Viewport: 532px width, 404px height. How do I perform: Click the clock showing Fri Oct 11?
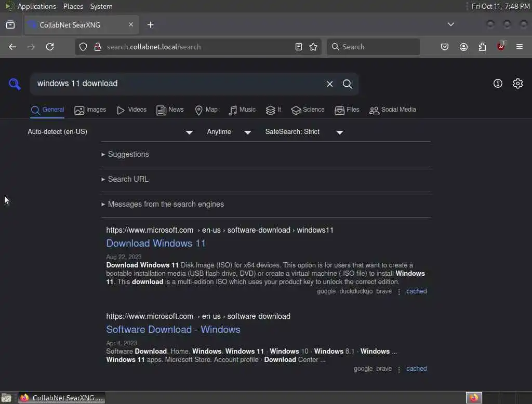coord(501,6)
